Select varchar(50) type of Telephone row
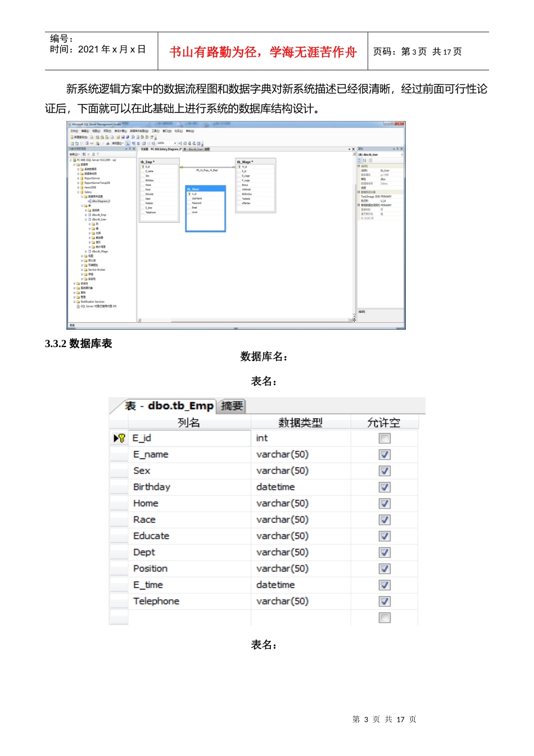This screenshot has width=534, height=756. click(x=301, y=601)
